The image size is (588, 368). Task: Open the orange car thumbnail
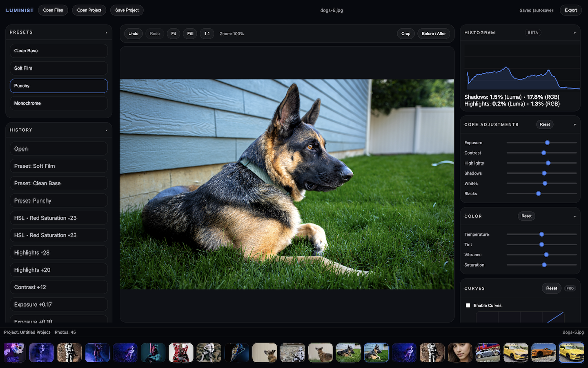543,353
